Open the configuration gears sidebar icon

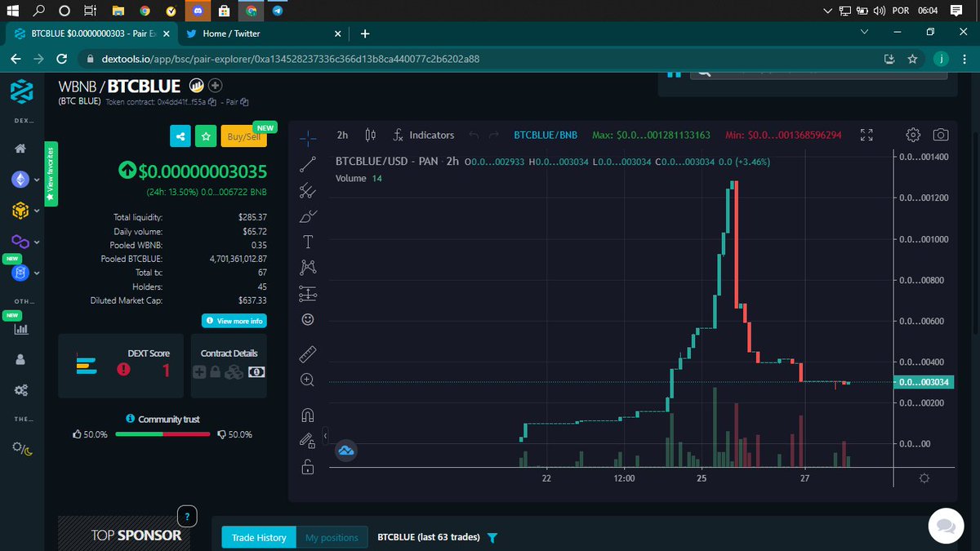pos(21,390)
